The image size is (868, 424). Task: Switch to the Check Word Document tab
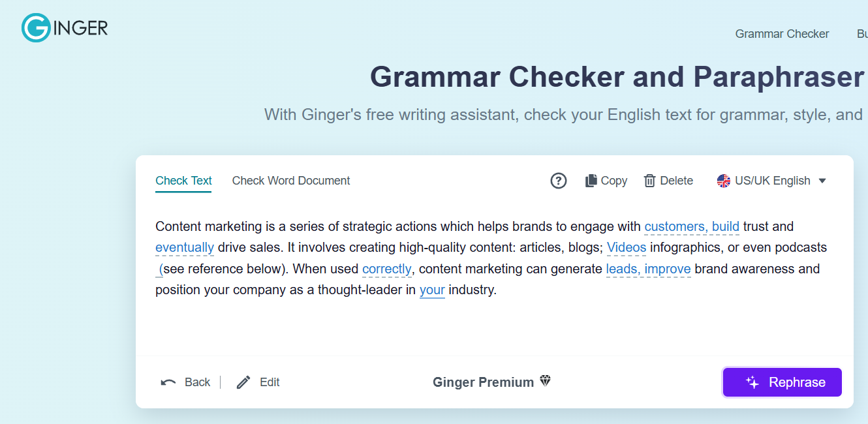click(291, 181)
